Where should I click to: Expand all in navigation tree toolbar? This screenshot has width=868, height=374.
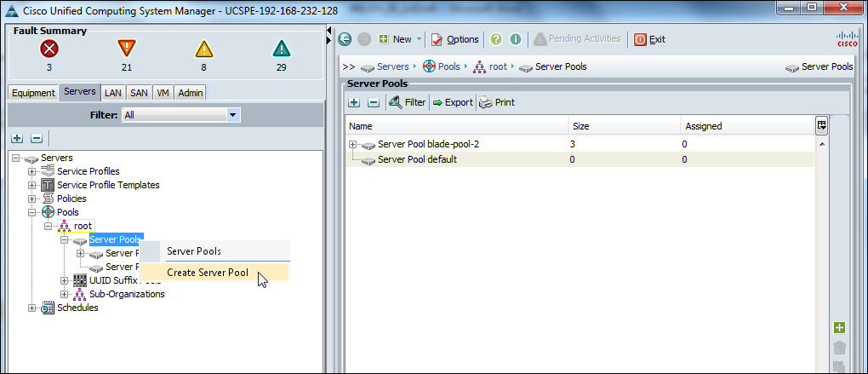coord(17,137)
